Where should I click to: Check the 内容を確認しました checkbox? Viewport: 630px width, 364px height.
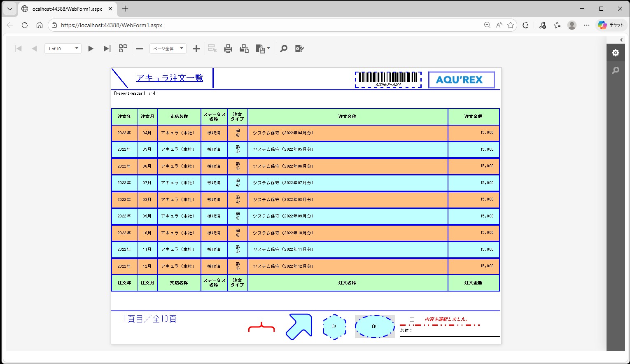point(412,319)
